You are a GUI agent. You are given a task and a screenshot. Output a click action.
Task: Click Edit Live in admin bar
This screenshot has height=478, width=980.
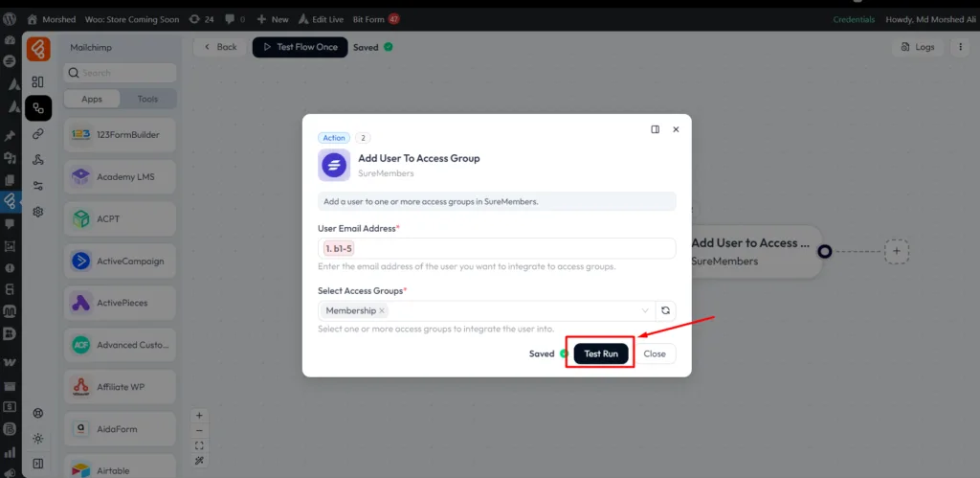pos(322,19)
